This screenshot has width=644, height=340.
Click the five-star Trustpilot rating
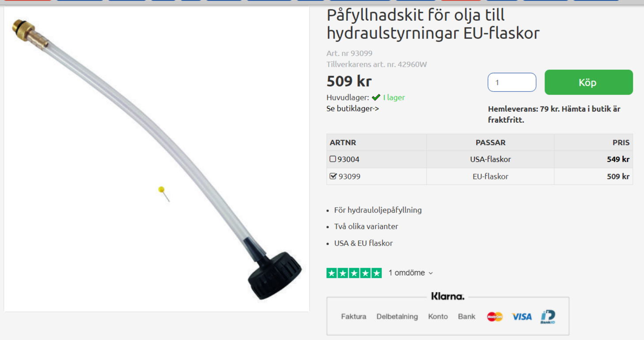(x=354, y=273)
